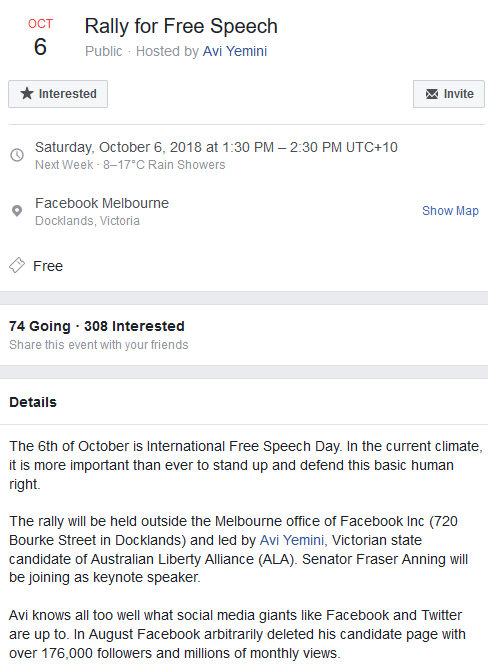Image resolution: width=488 pixels, height=672 pixels.
Task: Show the event location map
Action: click(x=450, y=210)
